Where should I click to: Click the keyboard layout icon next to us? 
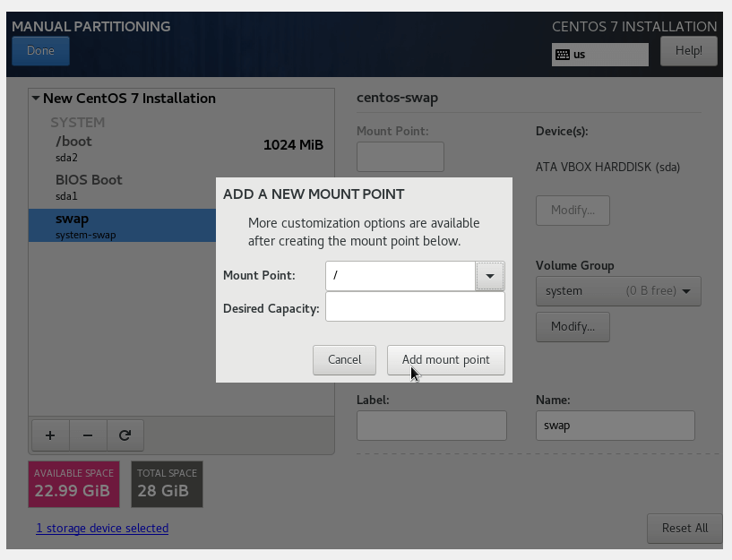pyautogui.click(x=563, y=55)
